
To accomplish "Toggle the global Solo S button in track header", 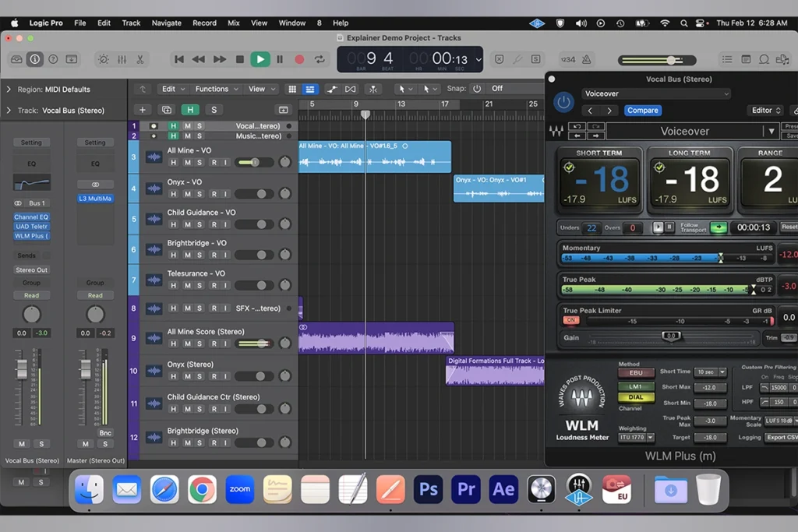I will (214, 110).
